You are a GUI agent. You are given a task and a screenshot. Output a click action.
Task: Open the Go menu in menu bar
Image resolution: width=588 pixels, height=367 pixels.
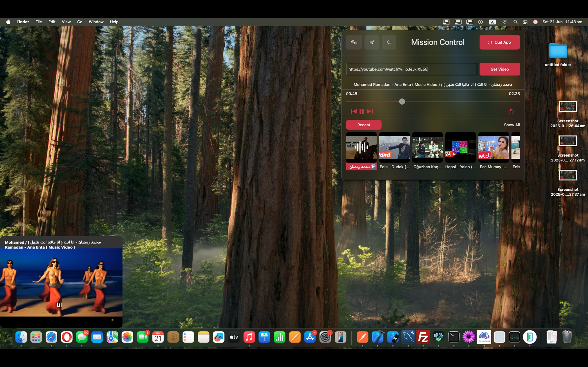pos(80,22)
